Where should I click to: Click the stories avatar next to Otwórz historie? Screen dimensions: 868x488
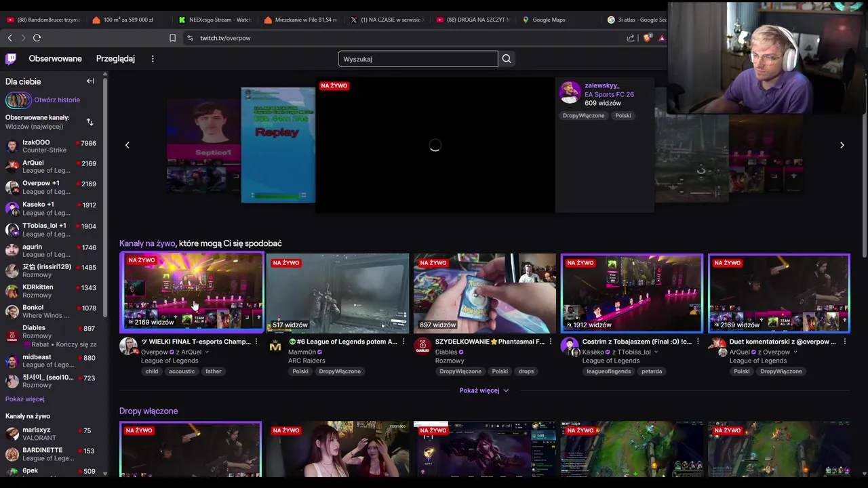tap(18, 100)
